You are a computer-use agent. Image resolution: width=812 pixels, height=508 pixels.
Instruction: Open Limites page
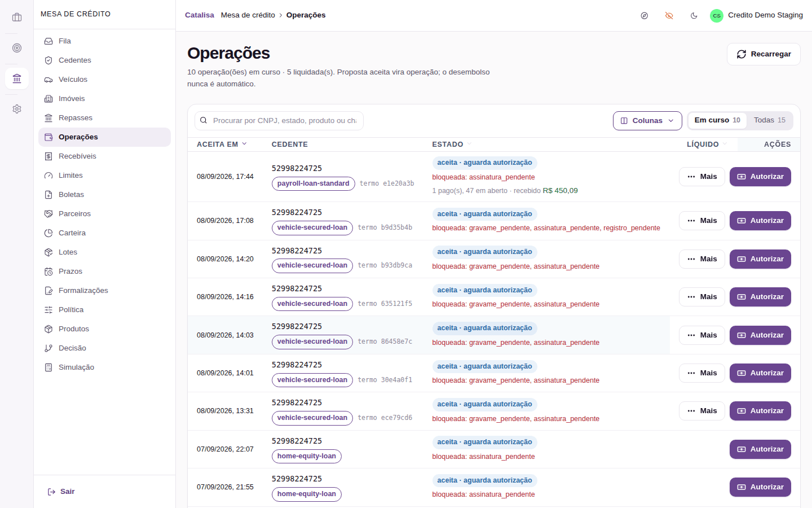(104, 176)
